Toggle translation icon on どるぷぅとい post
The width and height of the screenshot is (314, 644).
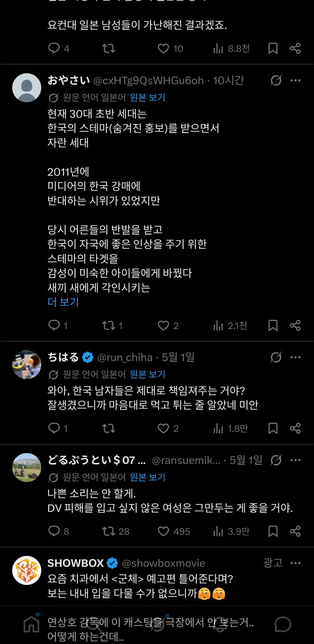pyautogui.click(x=276, y=460)
